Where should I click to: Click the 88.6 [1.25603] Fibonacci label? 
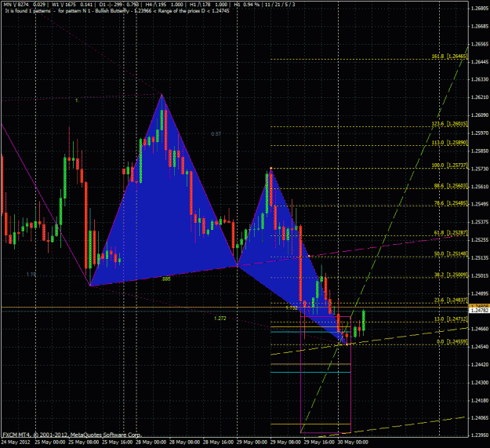451,186
